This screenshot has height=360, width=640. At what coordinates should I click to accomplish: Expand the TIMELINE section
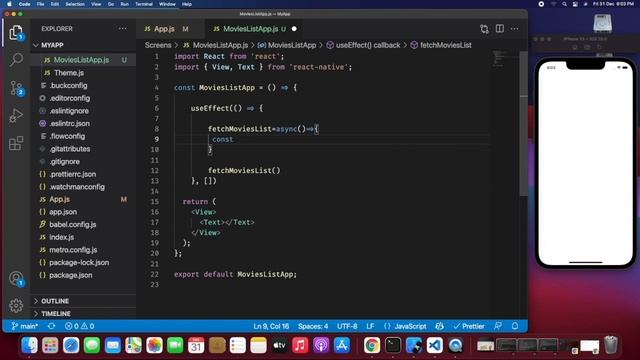[84, 313]
